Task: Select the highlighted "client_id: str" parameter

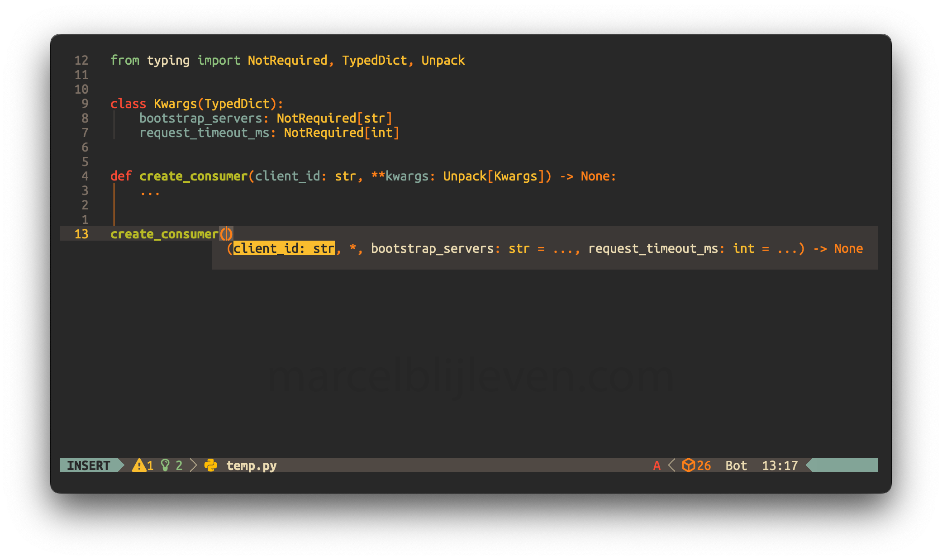Action: coord(283,248)
